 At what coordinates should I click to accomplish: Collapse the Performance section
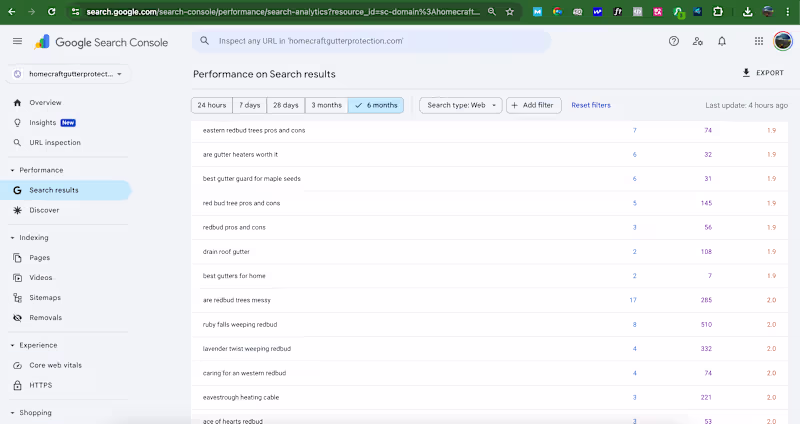[x=11, y=170]
